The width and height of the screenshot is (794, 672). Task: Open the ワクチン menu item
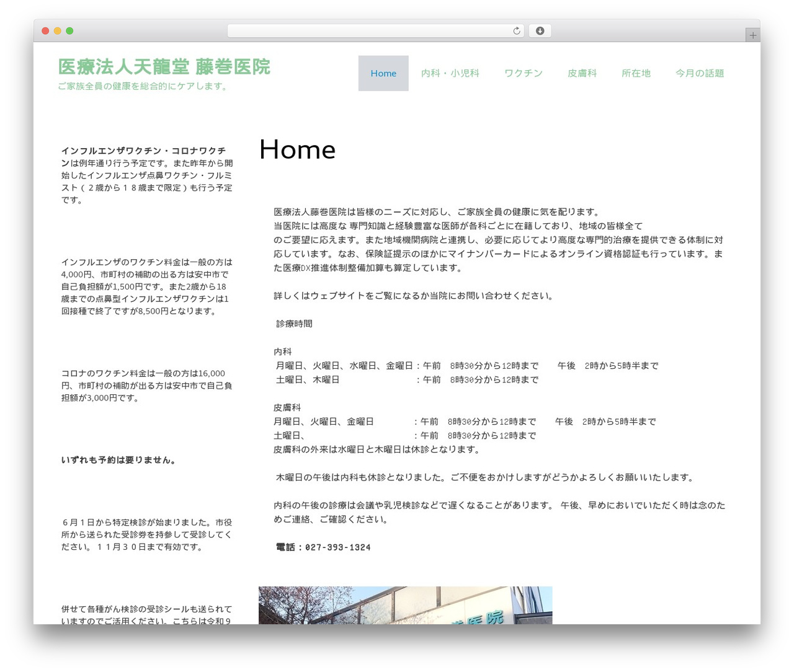tap(524, 73)
